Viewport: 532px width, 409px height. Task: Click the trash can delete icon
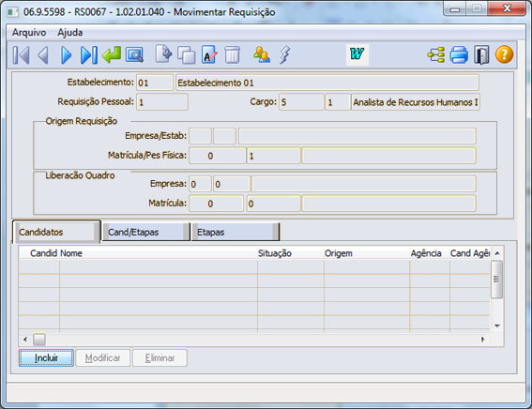coord(233,55)
